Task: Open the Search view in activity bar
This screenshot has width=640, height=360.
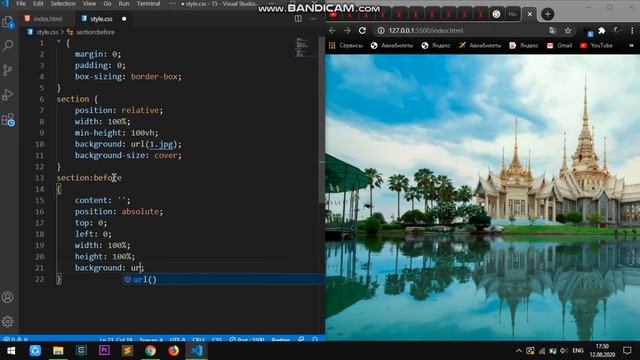Action: (8, 46)
